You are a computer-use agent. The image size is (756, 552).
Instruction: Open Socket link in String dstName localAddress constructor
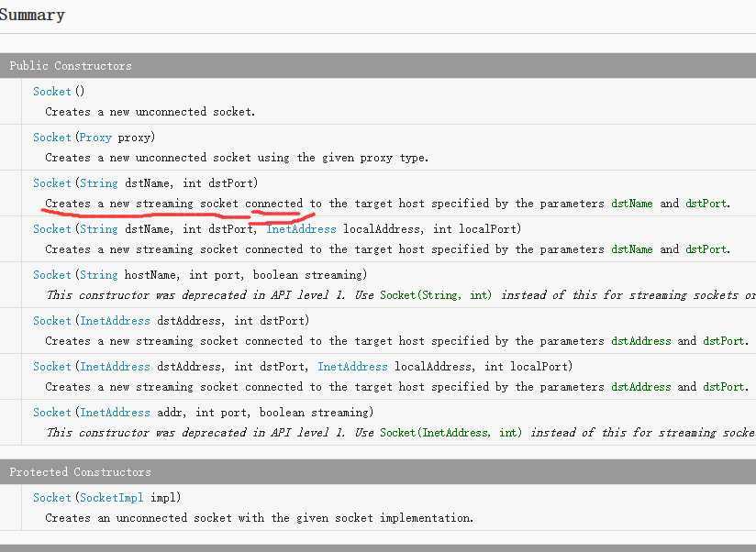pyautogui.click(x=52, y=229)
